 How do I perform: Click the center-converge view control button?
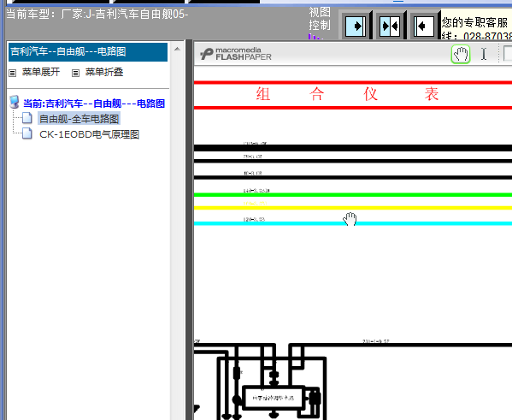390,26
